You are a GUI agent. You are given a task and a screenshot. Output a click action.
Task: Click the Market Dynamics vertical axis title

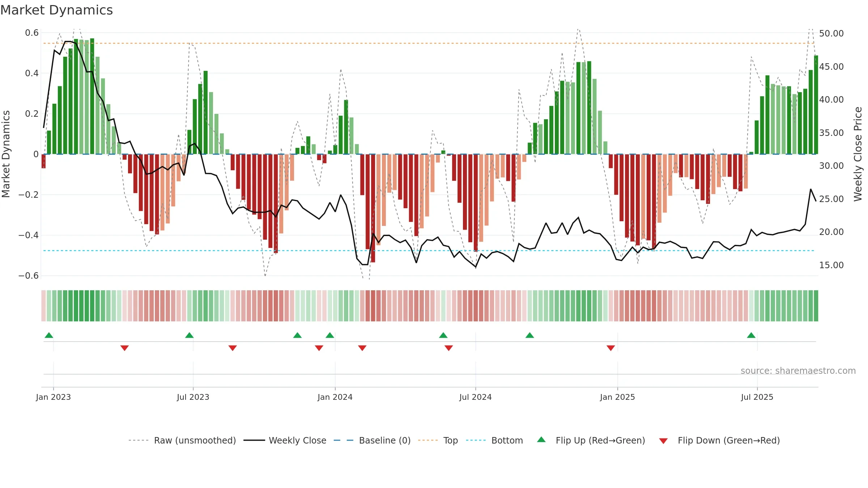[6, 154]
